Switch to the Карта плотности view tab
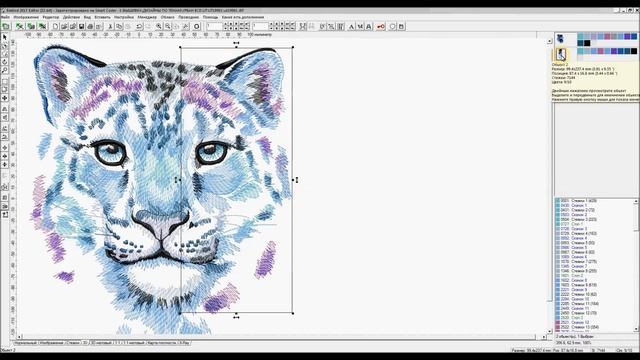Screen dimensions: 640x360 (162, 343)
